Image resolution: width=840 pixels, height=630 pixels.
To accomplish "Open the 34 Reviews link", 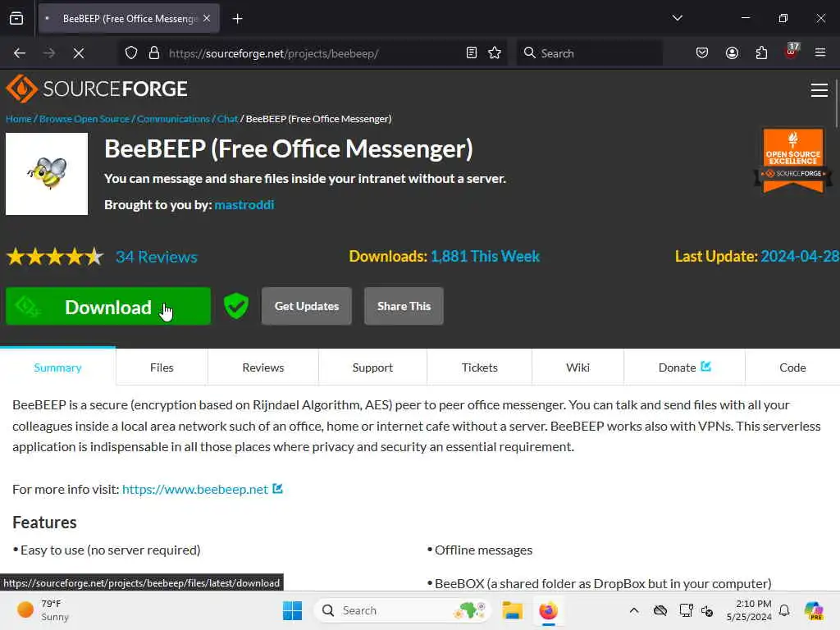I will [157, 257].
